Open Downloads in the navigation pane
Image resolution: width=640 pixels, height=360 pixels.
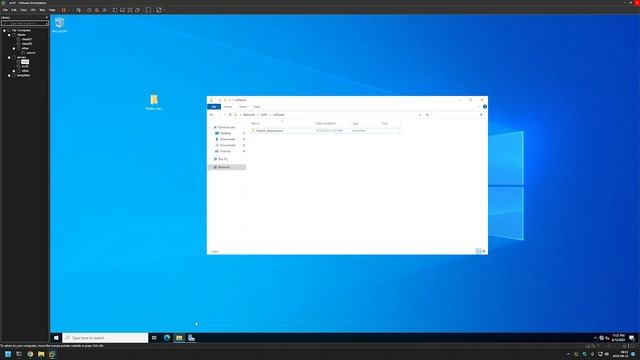coord(227,139)
